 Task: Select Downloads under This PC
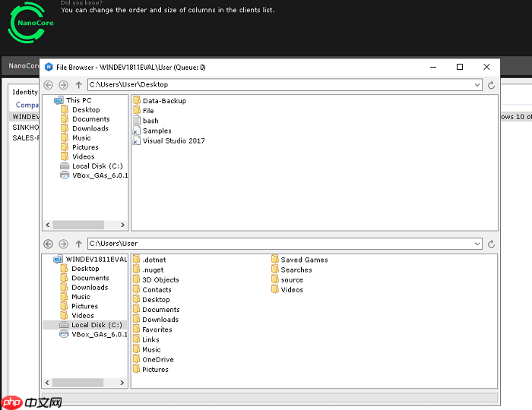(84, 128)
